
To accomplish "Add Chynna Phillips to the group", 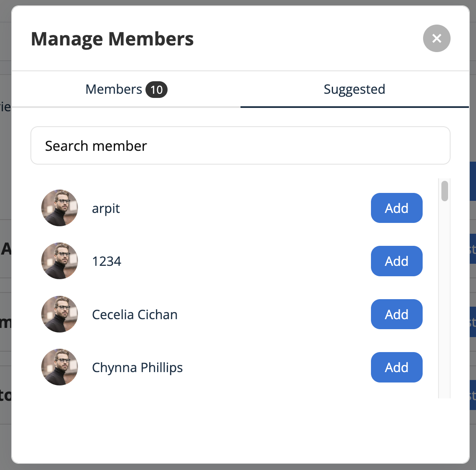I will 396,367.
